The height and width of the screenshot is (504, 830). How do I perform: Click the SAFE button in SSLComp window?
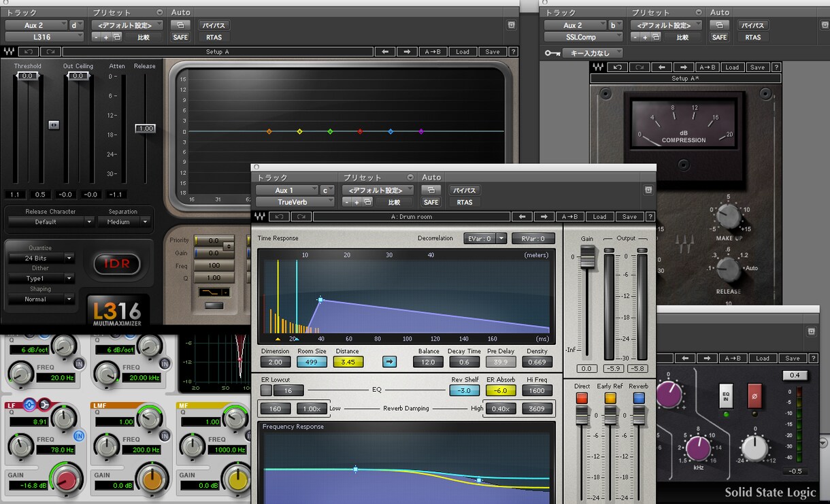(x=719, y=37)
